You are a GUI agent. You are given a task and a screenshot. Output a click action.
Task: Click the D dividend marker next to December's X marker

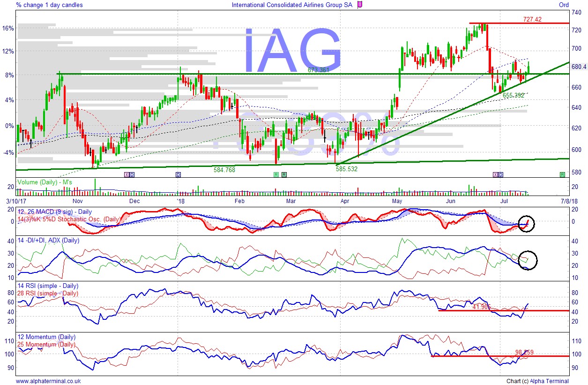tap(132, 174)
